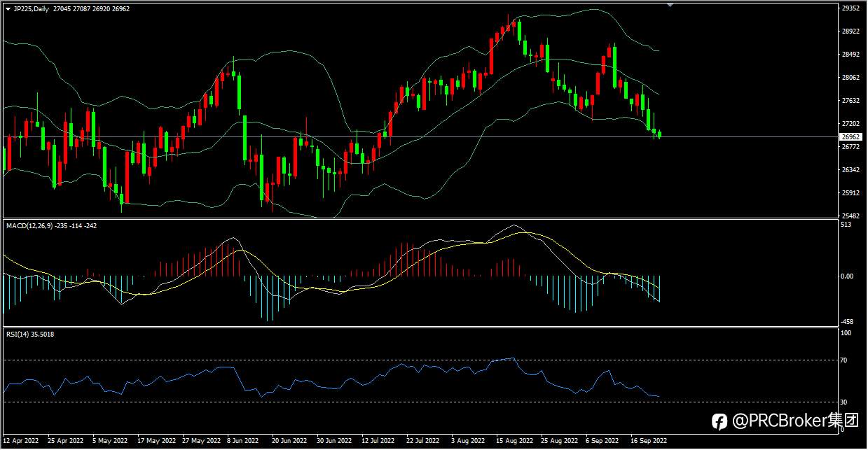Click price axis label 28492

pyautogui.click(x=850, y=55)
